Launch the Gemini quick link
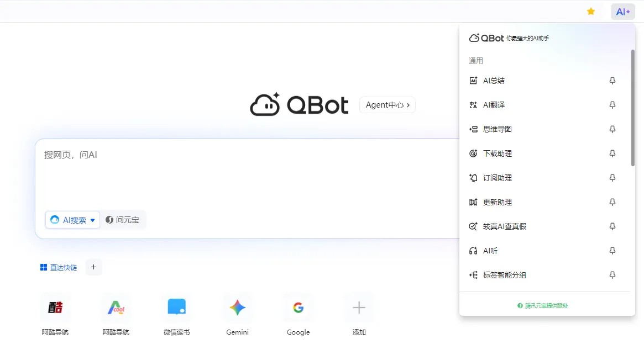 click(237, 308)
